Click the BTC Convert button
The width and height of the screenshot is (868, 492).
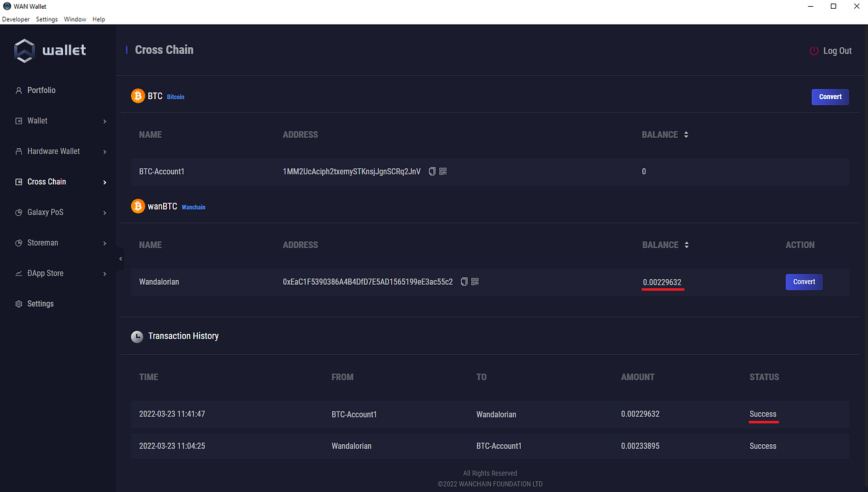[830, 97]
